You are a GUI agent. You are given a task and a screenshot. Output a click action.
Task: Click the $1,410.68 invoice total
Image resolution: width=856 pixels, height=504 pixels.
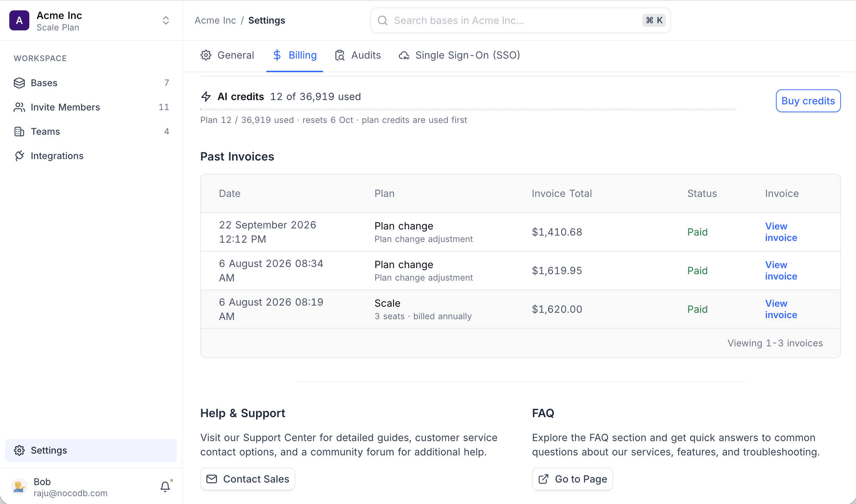click(x=557, y=232)
